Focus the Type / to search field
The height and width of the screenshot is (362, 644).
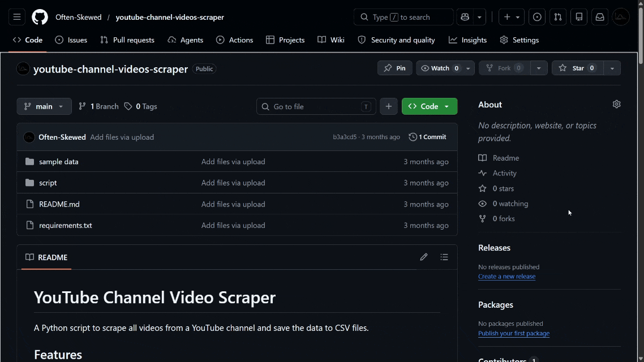403,17
